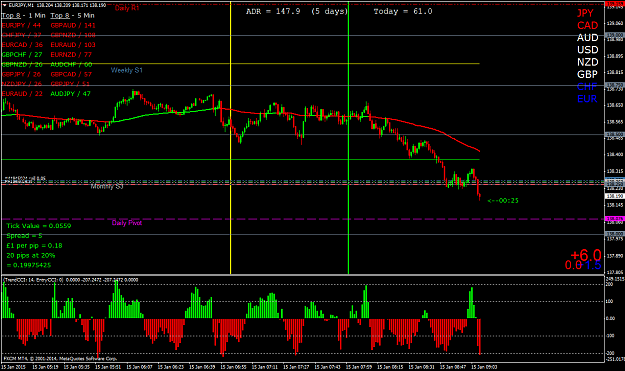
Task: Click the magenta pivot price tag on price axis
Action: click(614, 219)
